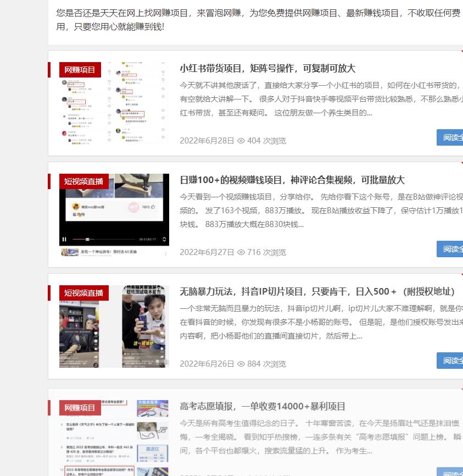Viewport: 463px width, 476px height.
Task: Click the red corner ribbon on the first card
Action: pyautogui.click(x=460, y=51)
